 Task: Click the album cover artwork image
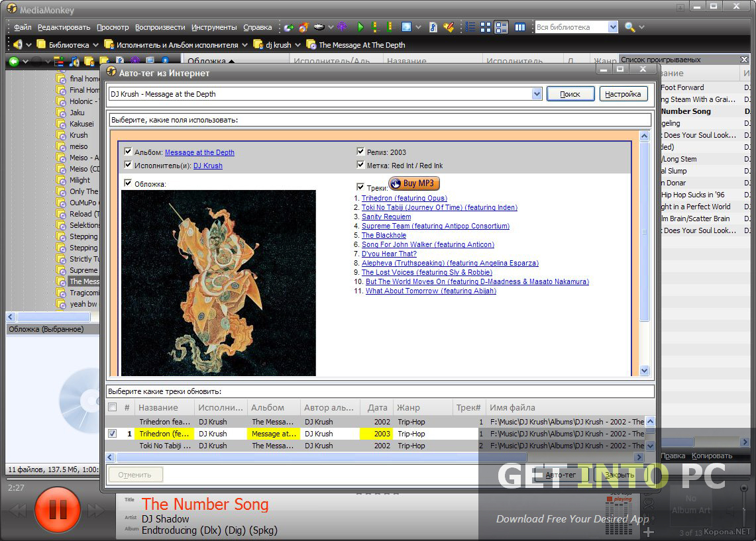coord(219,283)
